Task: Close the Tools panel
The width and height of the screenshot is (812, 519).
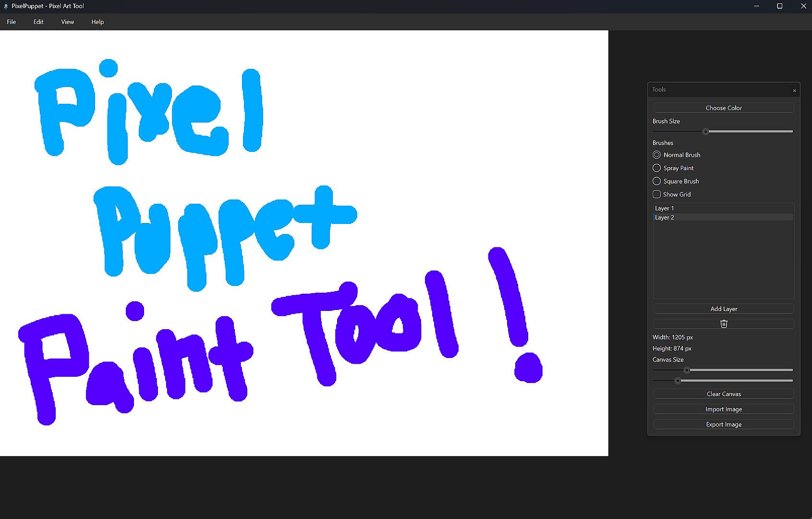Action: pos(794,90)
